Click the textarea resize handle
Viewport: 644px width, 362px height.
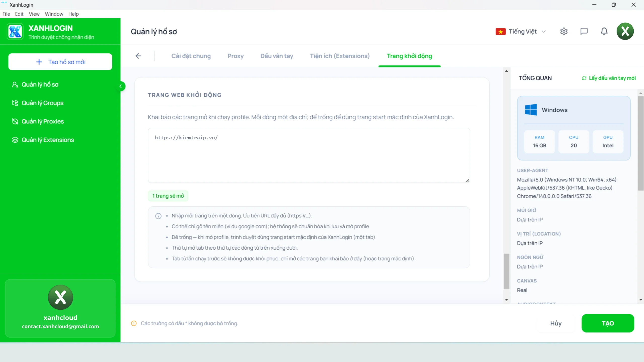(467, 180)
